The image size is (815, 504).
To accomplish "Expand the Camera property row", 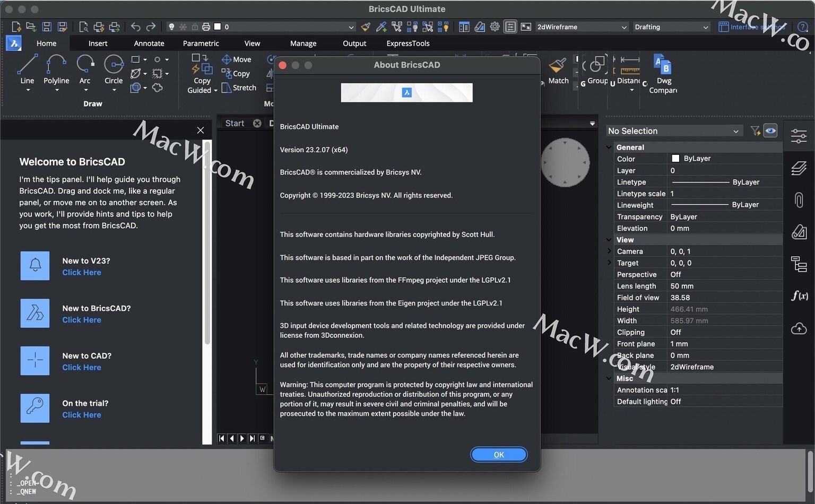I will [609, 251].
